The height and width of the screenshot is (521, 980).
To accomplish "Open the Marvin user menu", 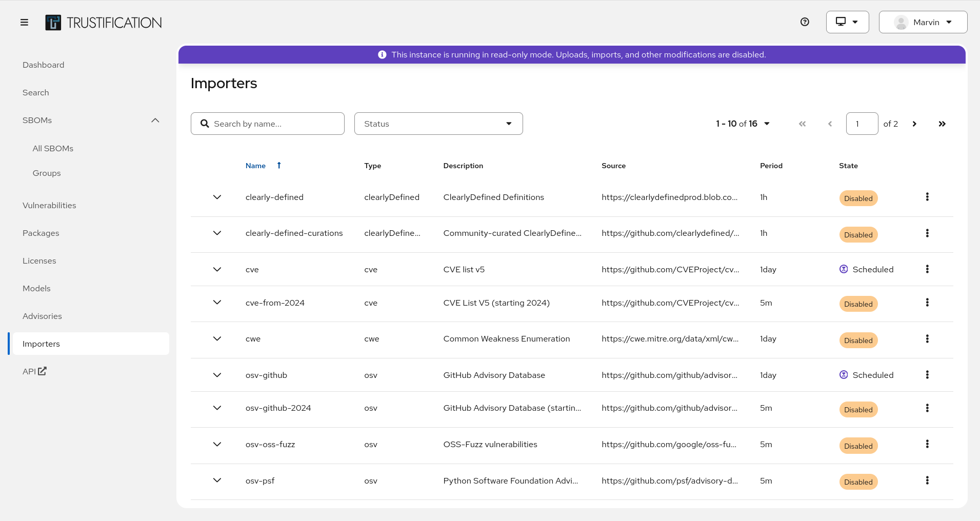I will coord(923,22).
